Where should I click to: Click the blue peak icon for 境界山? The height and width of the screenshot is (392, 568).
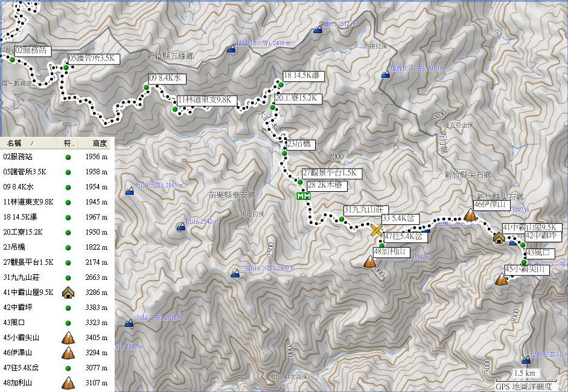pyautogui.click(x=386, y=74)
